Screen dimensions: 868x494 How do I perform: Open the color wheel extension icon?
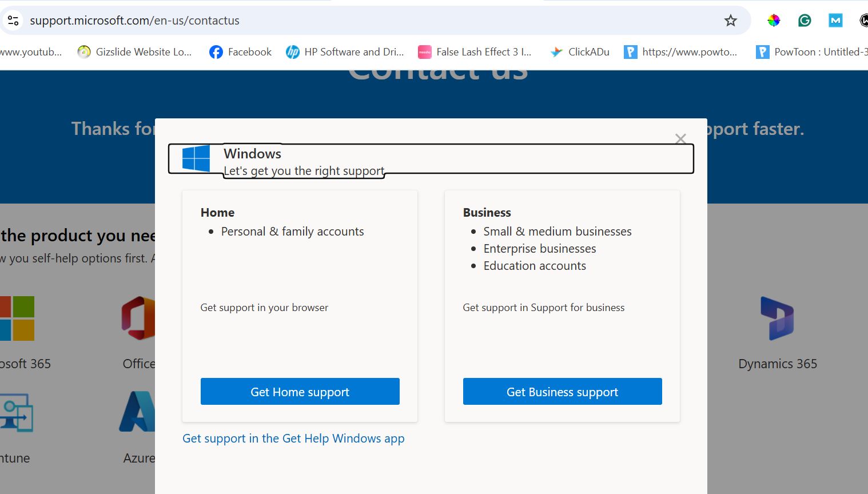[x=774, y=21]
